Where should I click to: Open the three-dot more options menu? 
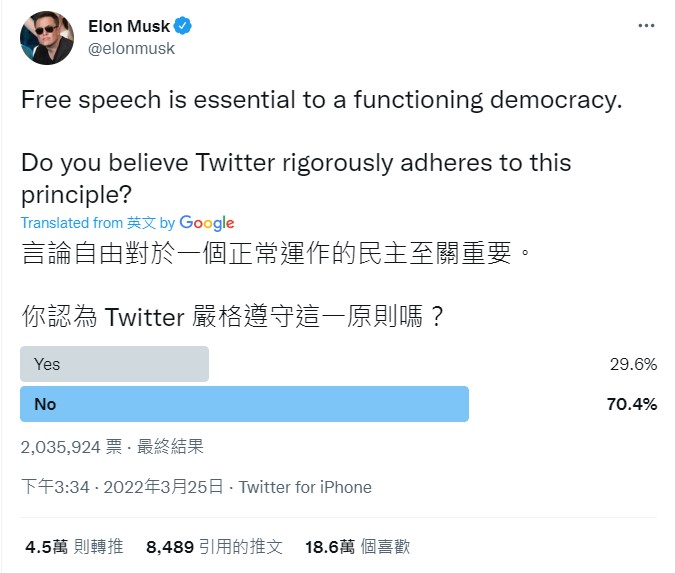tap(646, 26)
